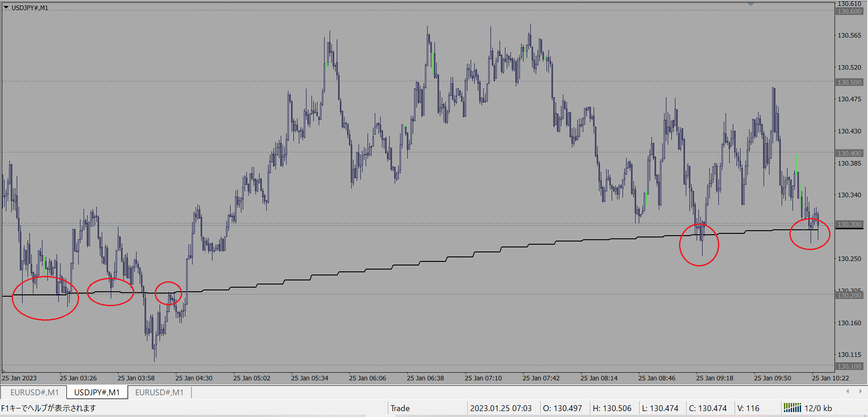Click the chart shift triangle marker
Image resolution: width=868 pixels, height=417 pixels.
[750, 4]
